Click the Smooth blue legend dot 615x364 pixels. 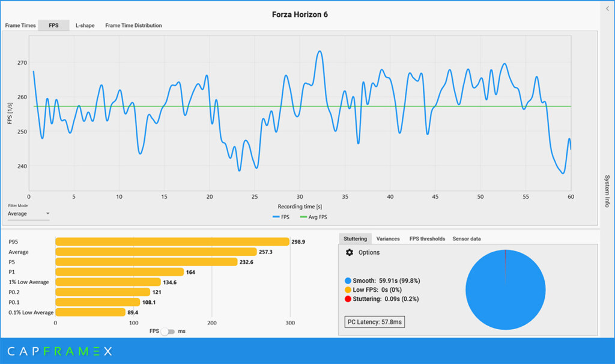pos(348,281)
